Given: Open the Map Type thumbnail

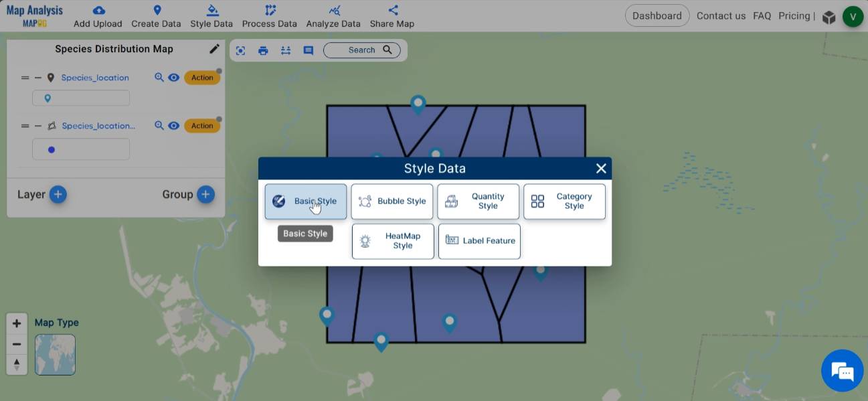Looking at the screenshot, I should coord(55,355).
